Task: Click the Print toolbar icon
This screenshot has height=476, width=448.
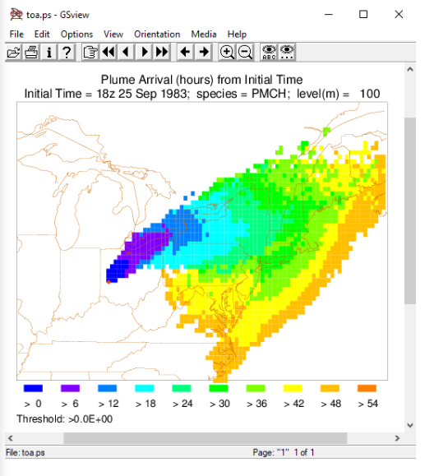Action: (x=31, y=53)
